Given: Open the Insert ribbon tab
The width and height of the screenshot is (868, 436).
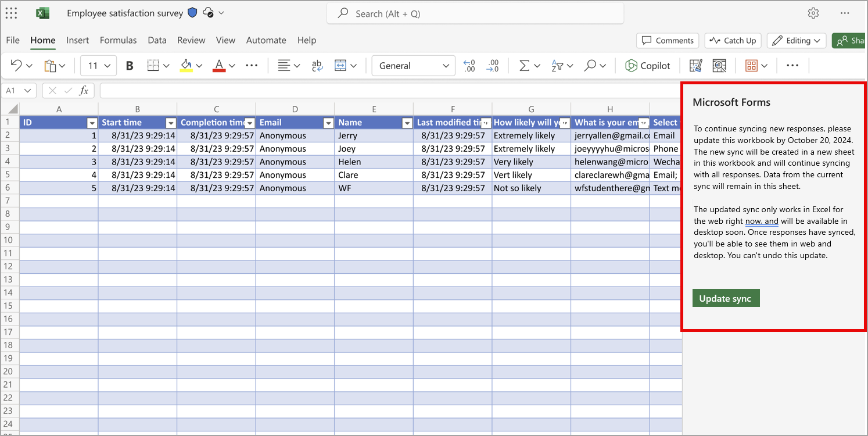Looking at the screenshot, I should [78, 40].
